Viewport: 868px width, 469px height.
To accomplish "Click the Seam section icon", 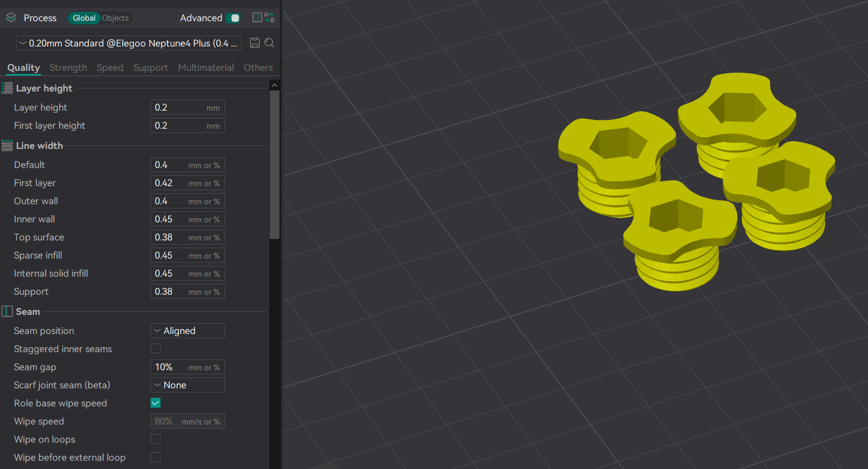I will pyautogui.click(x=7, y=311).
